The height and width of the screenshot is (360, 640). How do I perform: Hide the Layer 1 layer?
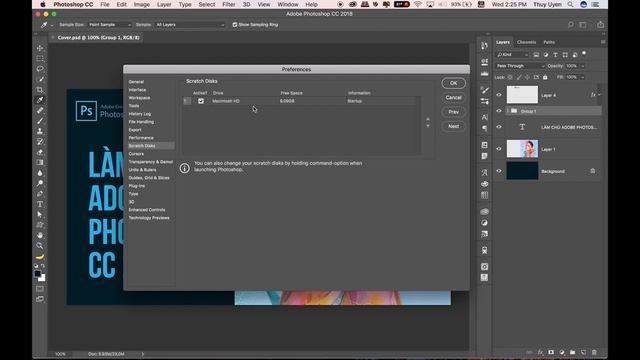pyautogui.click(x=499, y=149)
